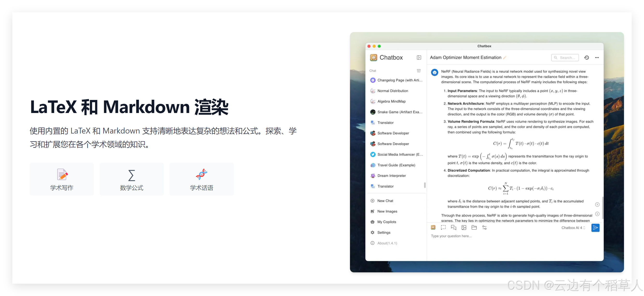This screenshot has width=644, height=296.
Task: Click the message pane scrollbar
Action: 603,208
